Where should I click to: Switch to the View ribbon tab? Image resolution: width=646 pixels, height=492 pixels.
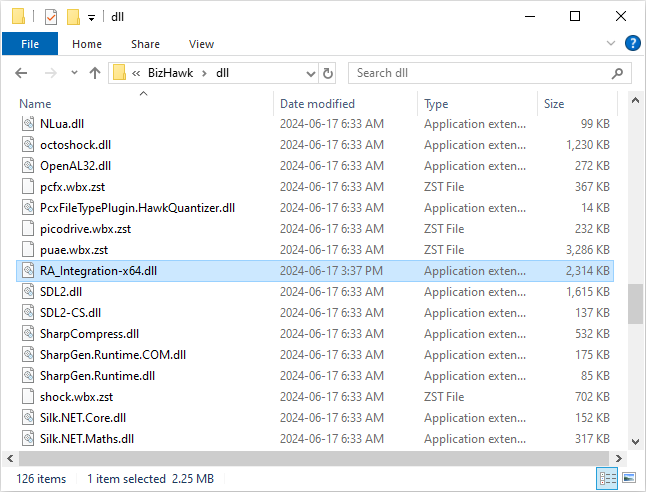201,44
